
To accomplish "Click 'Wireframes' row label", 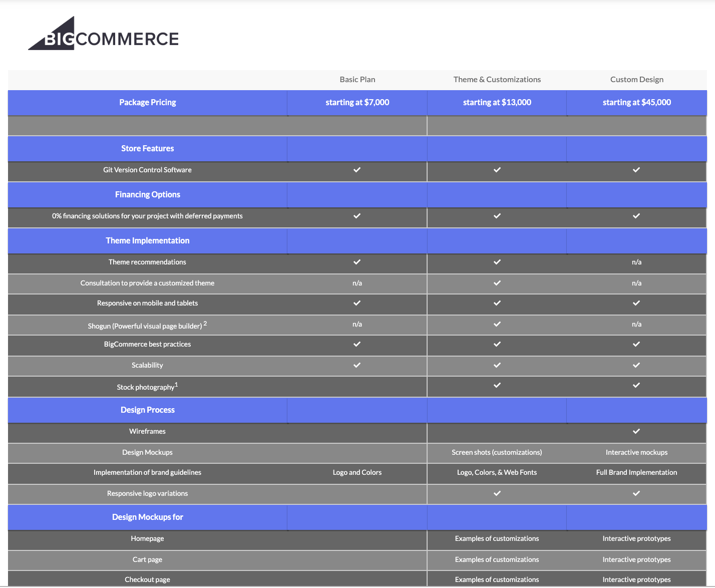I will coord(148,431).
